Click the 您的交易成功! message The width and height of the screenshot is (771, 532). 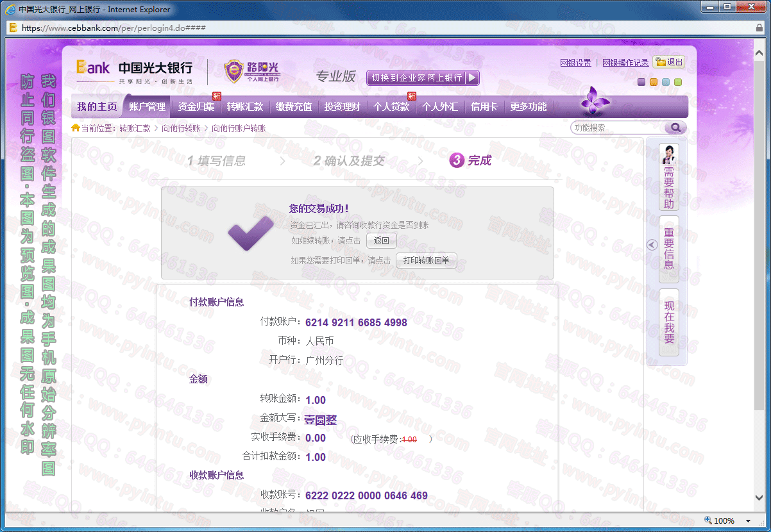pos(319,208)
